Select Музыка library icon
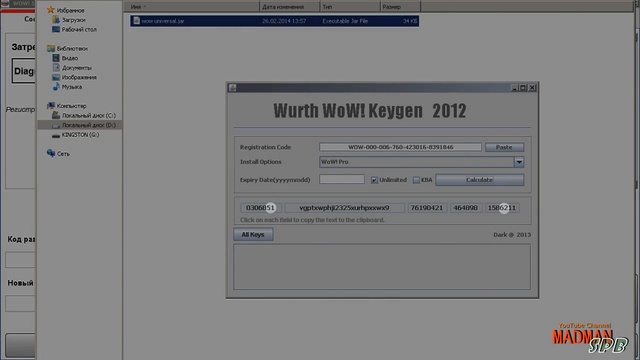Viewport: 640px width, 360px height. [56, 87]
